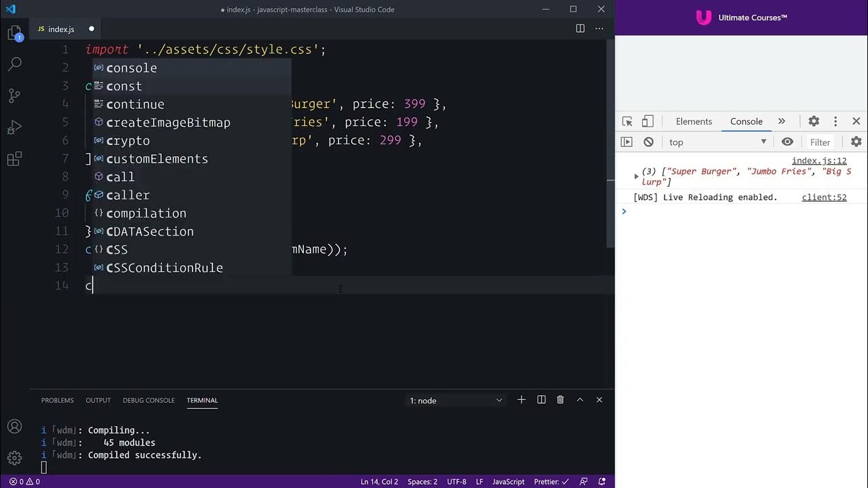Choose 'continue' from the suggestion list
The image size is (868, 488).
pyautogui.click(x=192, y=104)
